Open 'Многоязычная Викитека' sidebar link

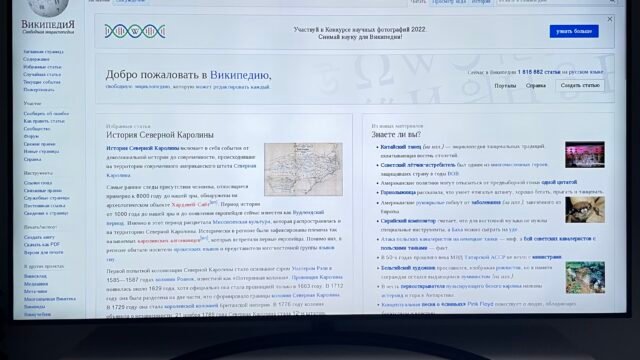50,299
